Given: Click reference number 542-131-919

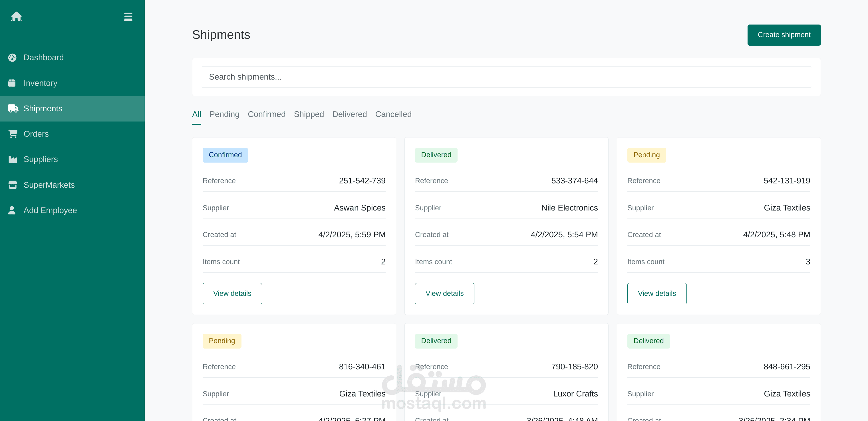Looking at the screenshot, I should click(x=786, y=181).
